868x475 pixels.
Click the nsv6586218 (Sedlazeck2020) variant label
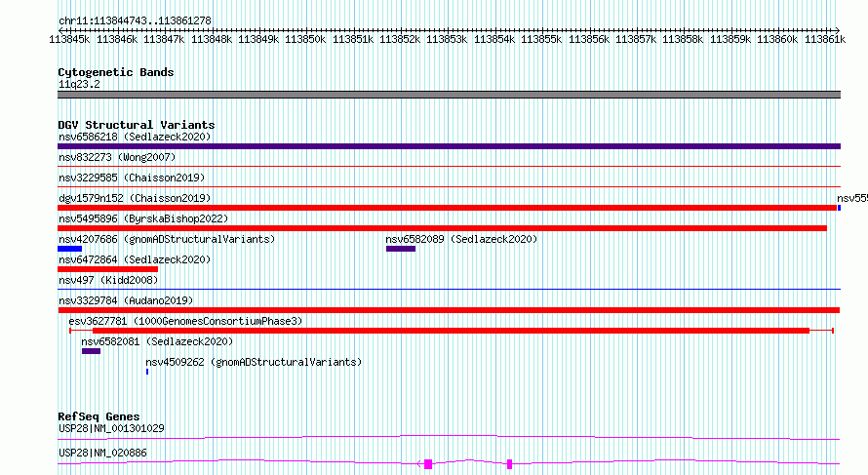point(135,137)
